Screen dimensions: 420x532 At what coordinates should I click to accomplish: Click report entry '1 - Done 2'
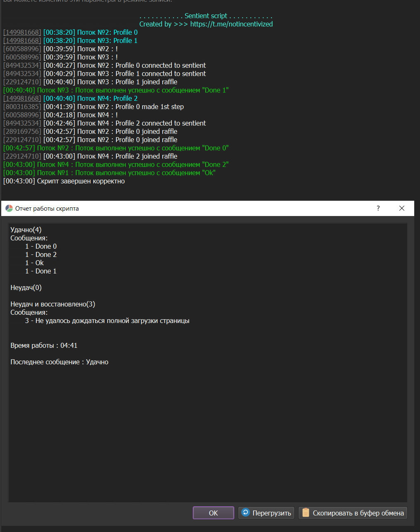coord(41,254)
